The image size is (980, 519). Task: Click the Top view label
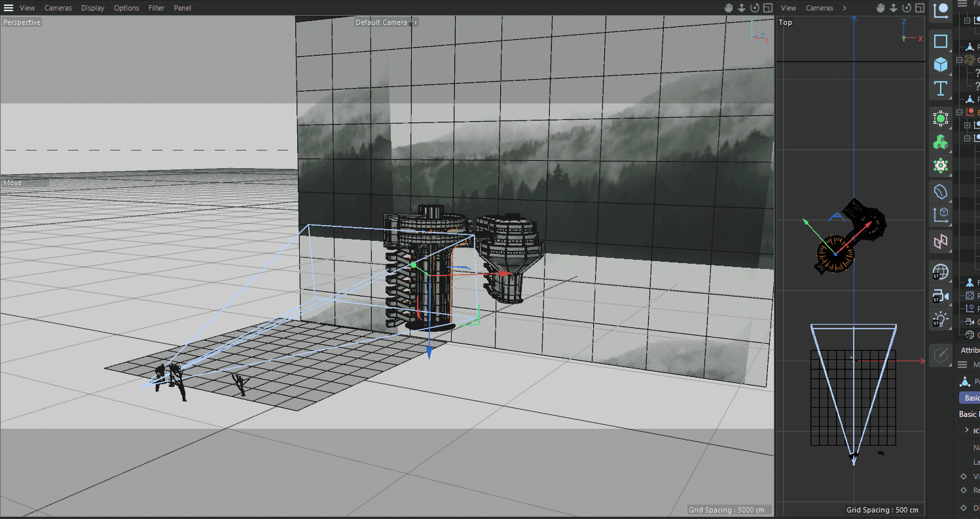click(786, 22)
